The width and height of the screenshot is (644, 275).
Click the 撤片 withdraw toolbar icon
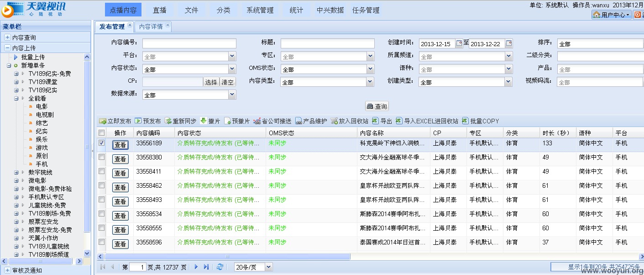click(204, 121)
